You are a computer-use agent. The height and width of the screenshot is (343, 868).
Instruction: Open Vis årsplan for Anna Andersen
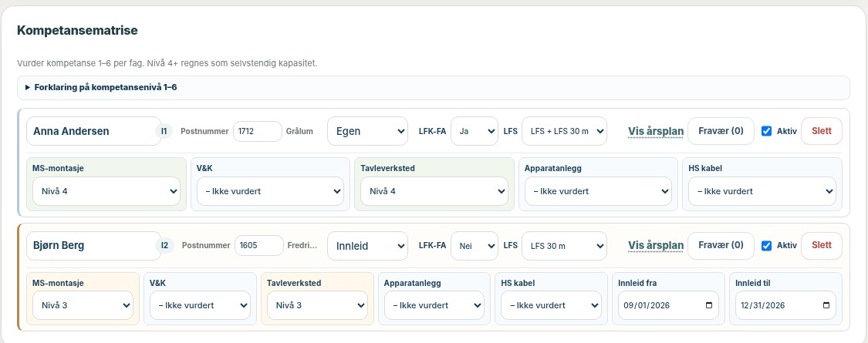point(655,132)
